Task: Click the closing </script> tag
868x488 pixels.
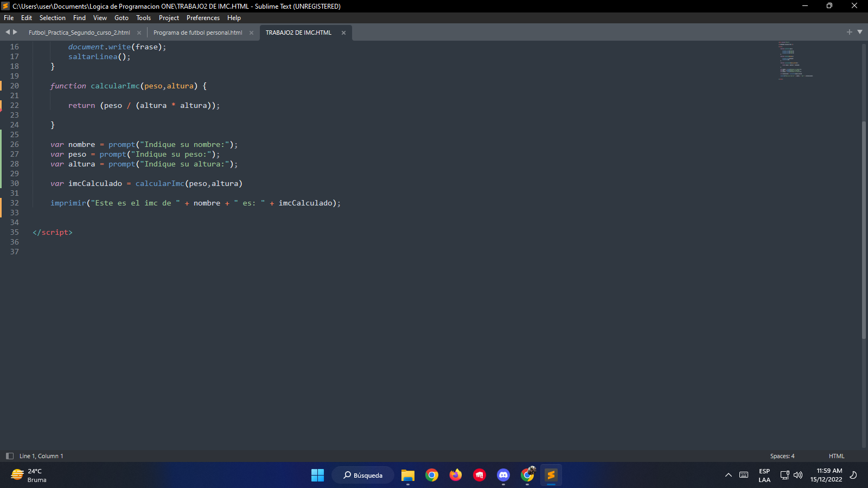Action: pyautogui.click(x=53, y=232)
